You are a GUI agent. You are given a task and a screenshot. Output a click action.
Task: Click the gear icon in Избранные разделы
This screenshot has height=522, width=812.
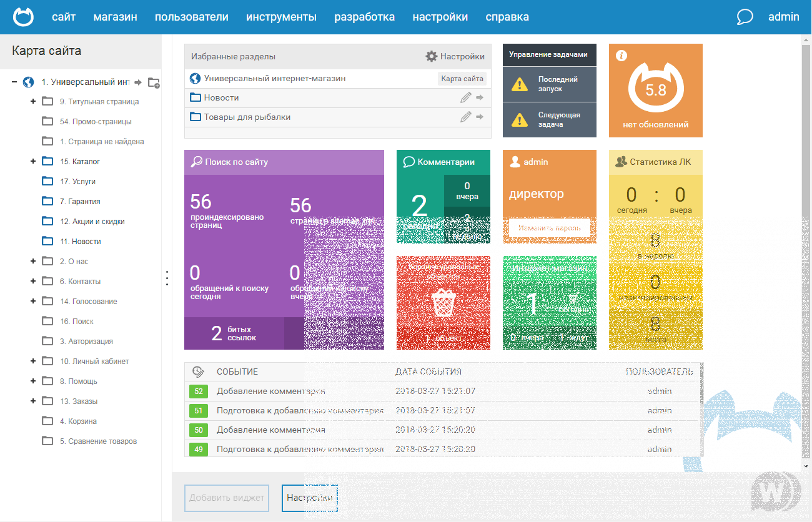coord(431,56)
